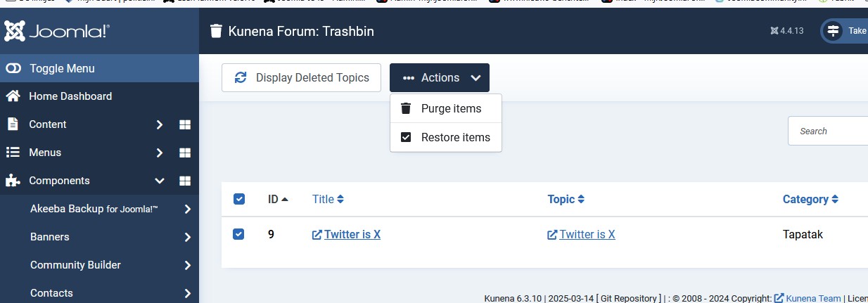Sort by Topic column
868x303 pixels.
pos(566,199)
